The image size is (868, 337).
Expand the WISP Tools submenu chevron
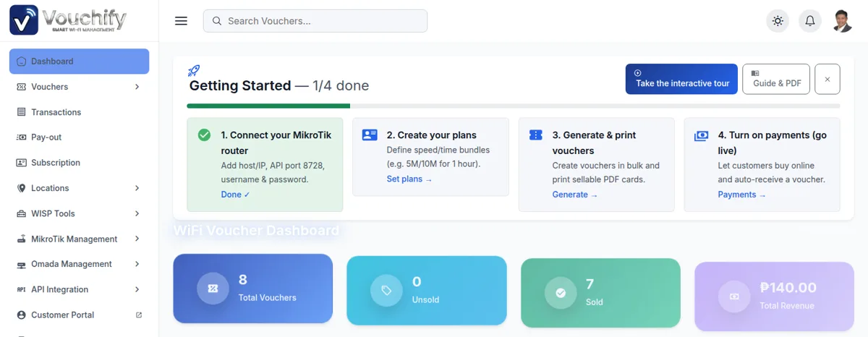pyautogui.click(x=137, y=213)
